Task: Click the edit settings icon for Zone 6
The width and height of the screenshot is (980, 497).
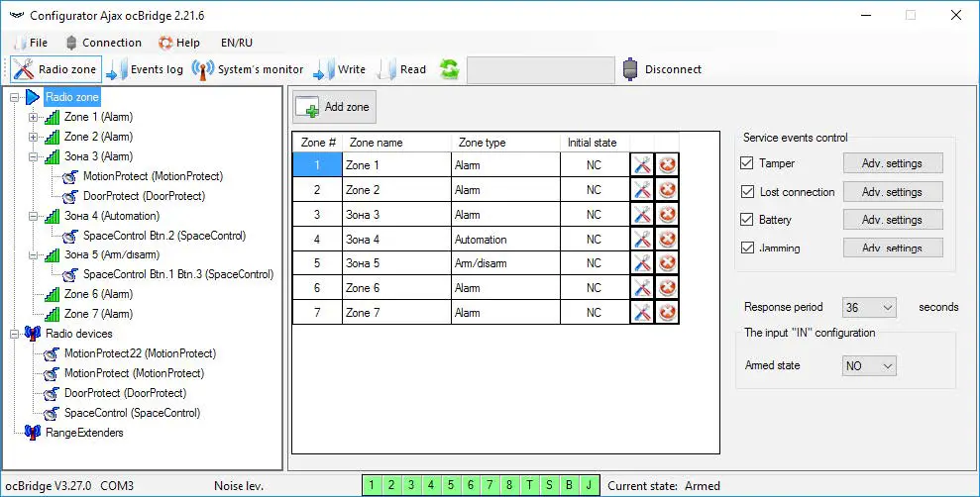Action: tap(642, 288)
